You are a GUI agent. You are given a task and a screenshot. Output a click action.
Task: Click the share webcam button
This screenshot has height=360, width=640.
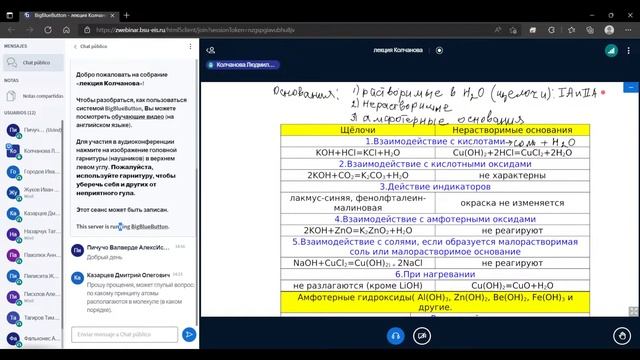click(422, 336)
